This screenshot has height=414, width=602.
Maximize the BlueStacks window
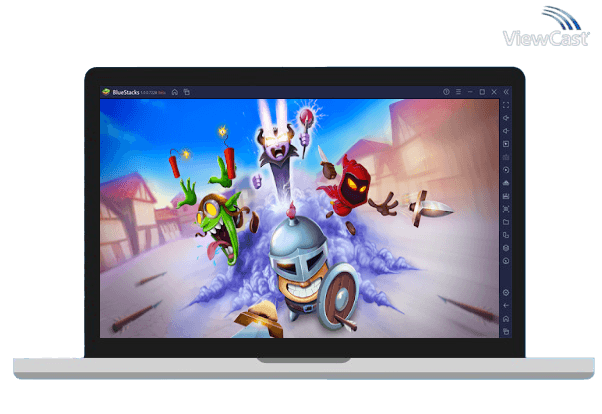tap(482, 92)
